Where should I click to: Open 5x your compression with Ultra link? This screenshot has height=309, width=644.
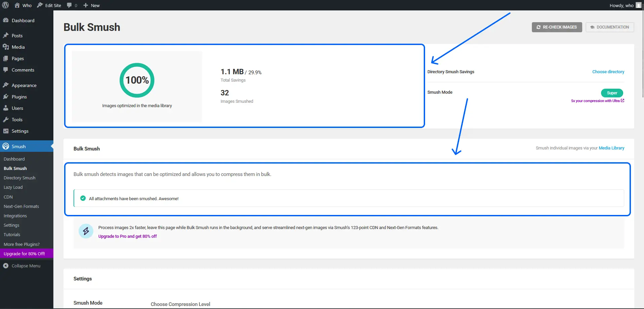597,101
